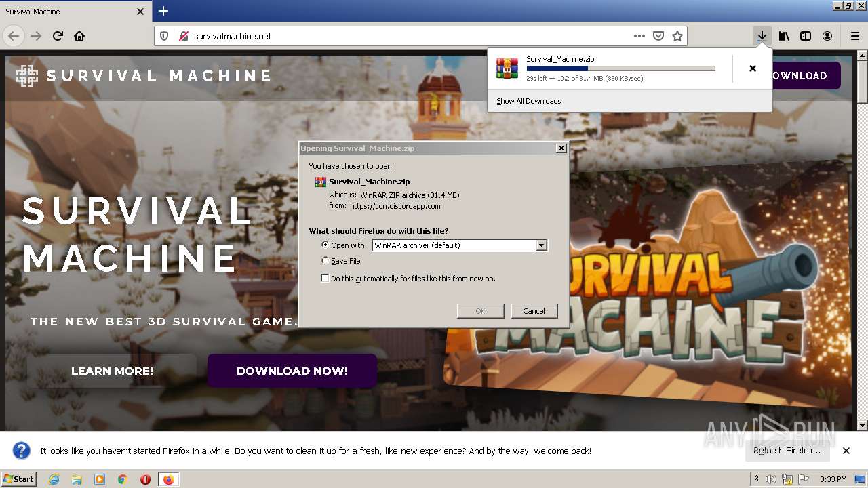868x488 pixels.
Task: Open Opera from the taskbar
Action: tap(145, 479)
